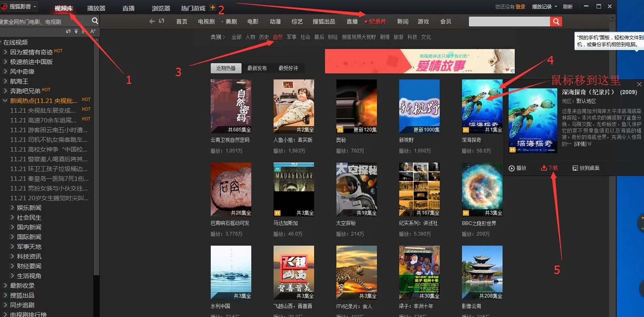Image resolution: width=644 pixels, height=317 pixels.
Task: Switch to the 视频库 tab
Action: pos(64,8)
